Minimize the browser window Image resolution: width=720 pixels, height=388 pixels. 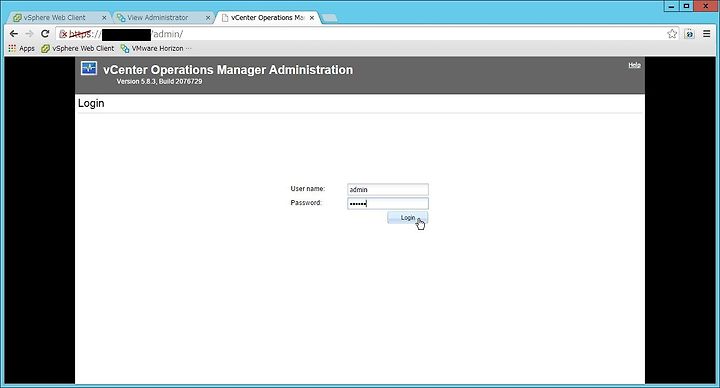click(x=672, y=6)
